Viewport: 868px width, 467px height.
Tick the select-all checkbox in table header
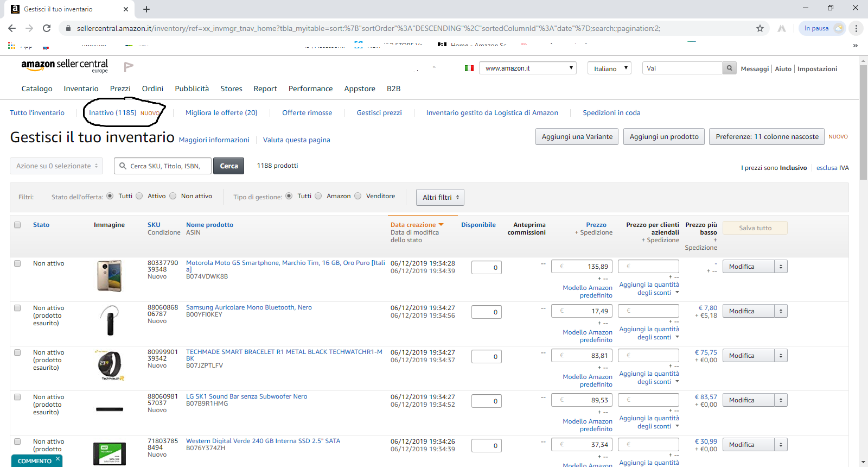coord(17,225)
